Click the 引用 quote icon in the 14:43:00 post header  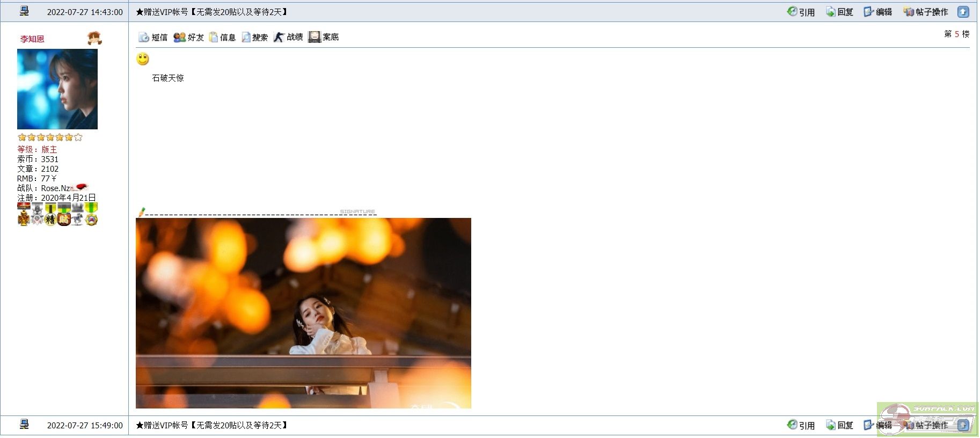tap(792, 11)
